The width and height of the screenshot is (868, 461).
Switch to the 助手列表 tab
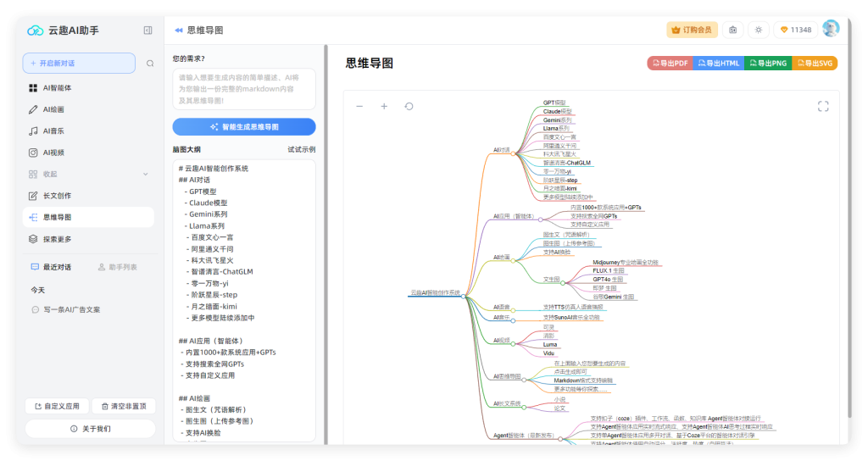coord(117,267)
